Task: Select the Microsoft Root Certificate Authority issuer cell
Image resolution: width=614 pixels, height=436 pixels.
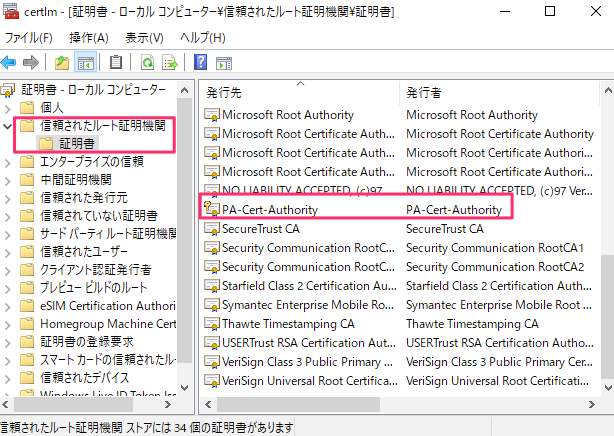Action: [500, 134]
